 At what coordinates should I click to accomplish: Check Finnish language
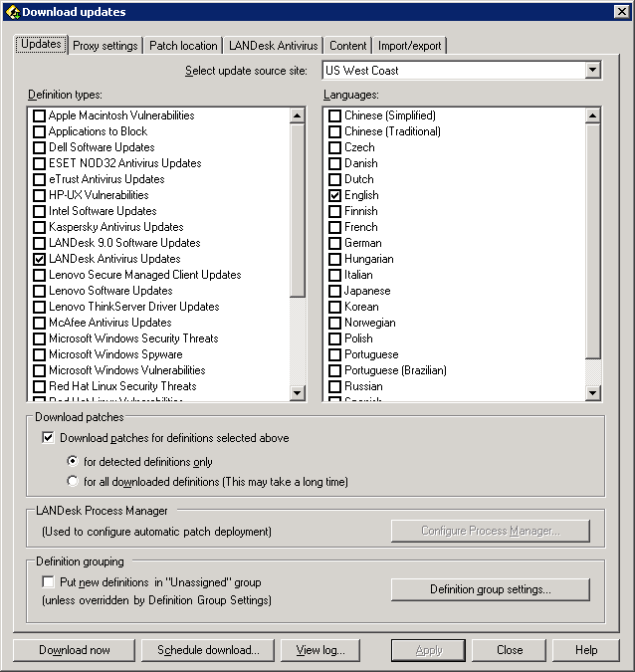pyautogui.click(x=334, y=211)
